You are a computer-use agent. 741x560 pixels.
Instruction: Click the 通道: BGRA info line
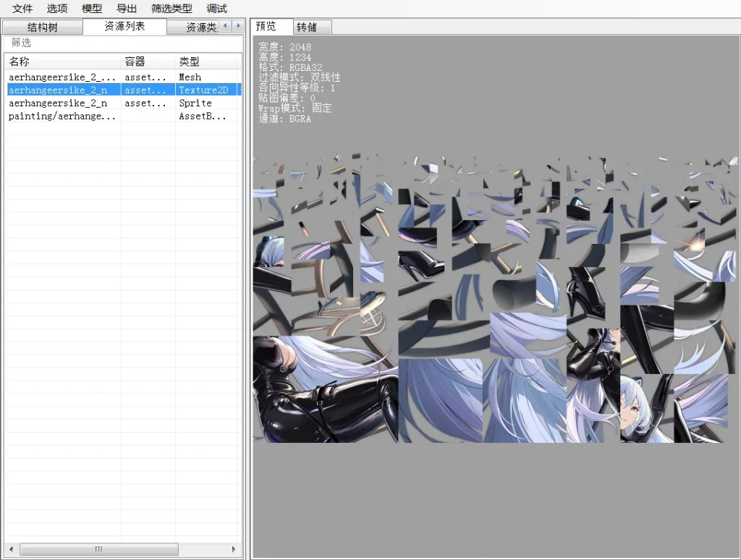click(284, 119)
